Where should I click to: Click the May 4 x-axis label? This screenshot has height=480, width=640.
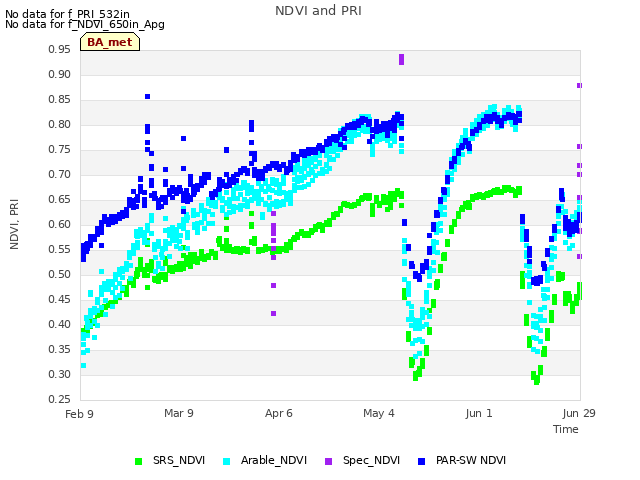pos(379,413)
